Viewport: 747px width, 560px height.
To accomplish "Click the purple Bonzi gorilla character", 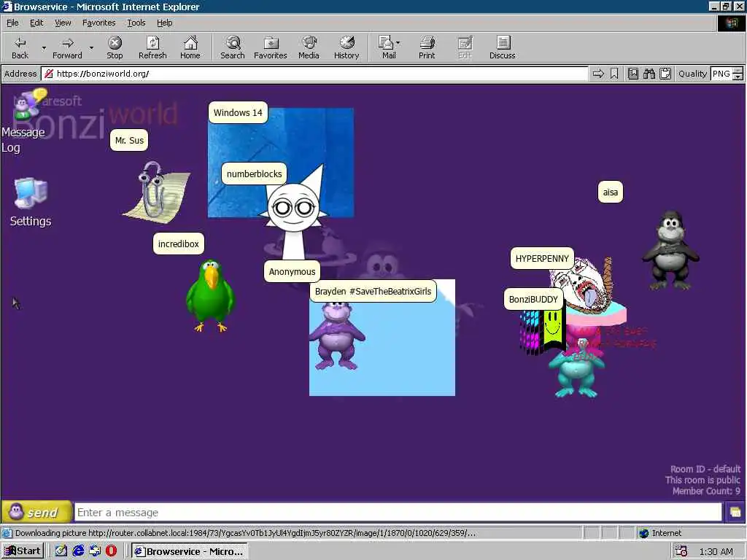I will (x=336, y=335).
